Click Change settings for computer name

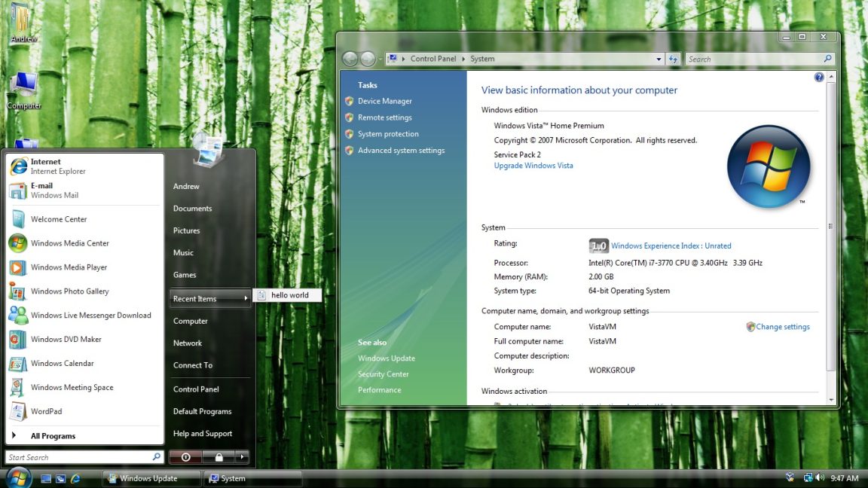click(783, 326)
